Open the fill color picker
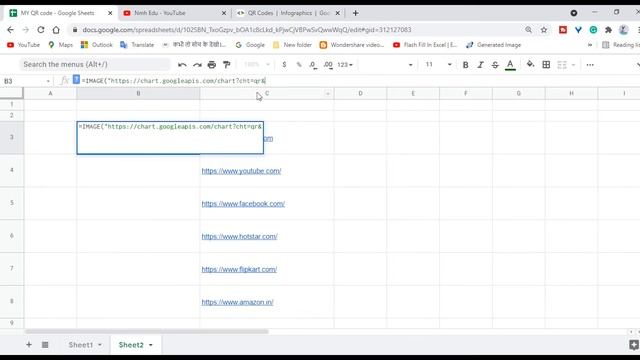This screenshot has width=640, height=360. (530, 64)
